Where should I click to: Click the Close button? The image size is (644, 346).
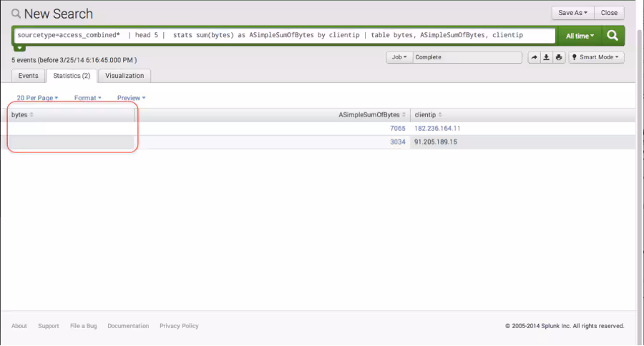[x=609, y=13]
